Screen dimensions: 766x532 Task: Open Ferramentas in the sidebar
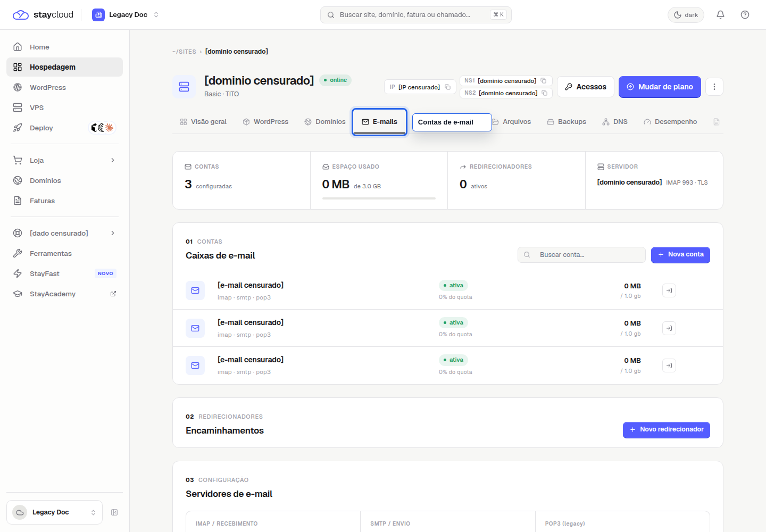point(64,253)
